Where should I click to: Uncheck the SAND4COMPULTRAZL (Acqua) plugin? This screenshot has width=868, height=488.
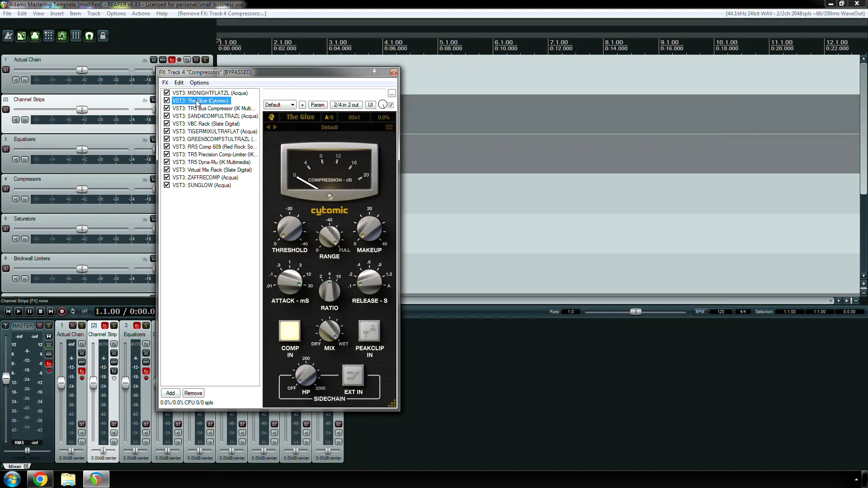pyautogui.click(x=167, y=116)
